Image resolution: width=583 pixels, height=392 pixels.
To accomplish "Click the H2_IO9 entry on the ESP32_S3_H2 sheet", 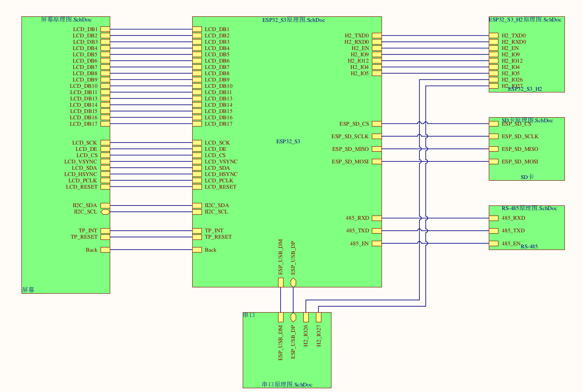I will click(x=494, y=55).
